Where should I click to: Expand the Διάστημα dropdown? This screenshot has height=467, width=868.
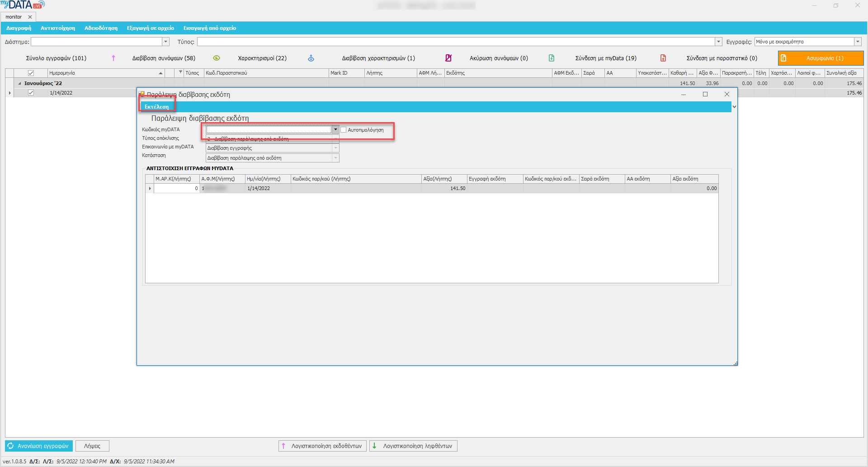pyautogui.click(x=165, y=42)
